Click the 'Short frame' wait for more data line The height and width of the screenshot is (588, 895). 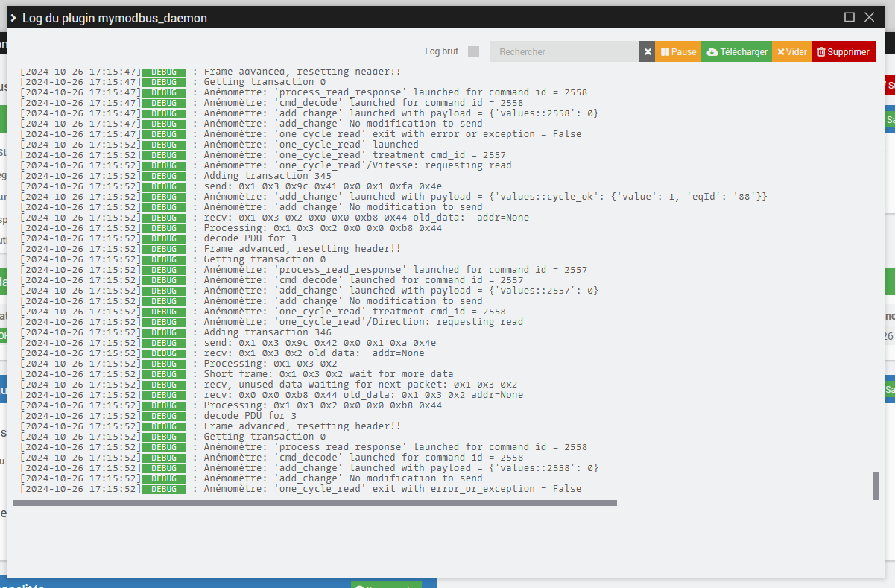(328, 374)
